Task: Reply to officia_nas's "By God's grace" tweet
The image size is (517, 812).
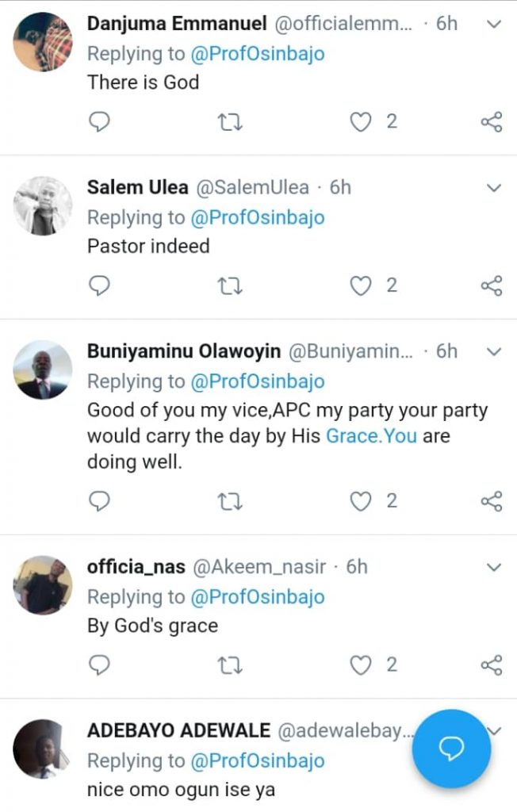Action: coord(98,665)
